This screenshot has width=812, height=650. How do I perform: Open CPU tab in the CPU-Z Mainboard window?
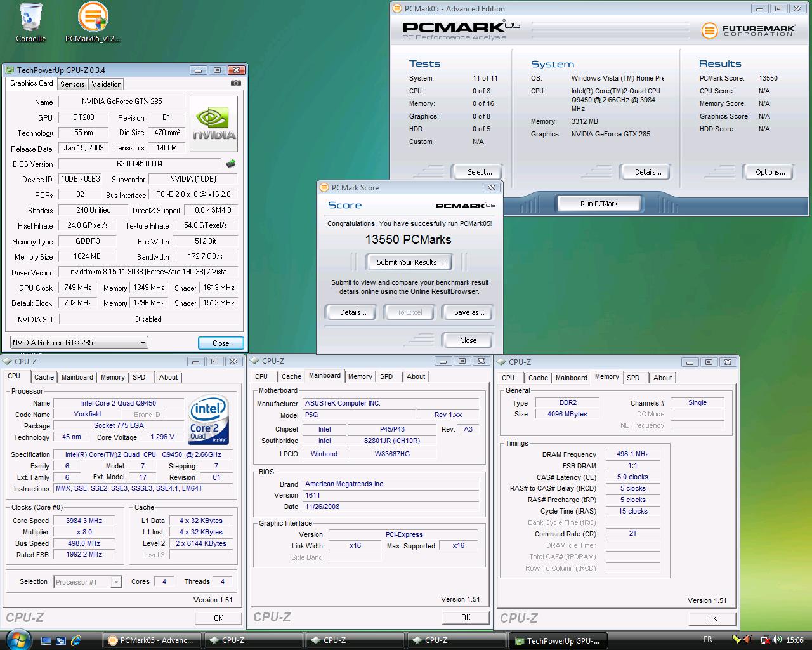pyautogui.click(x=261, y=376)
